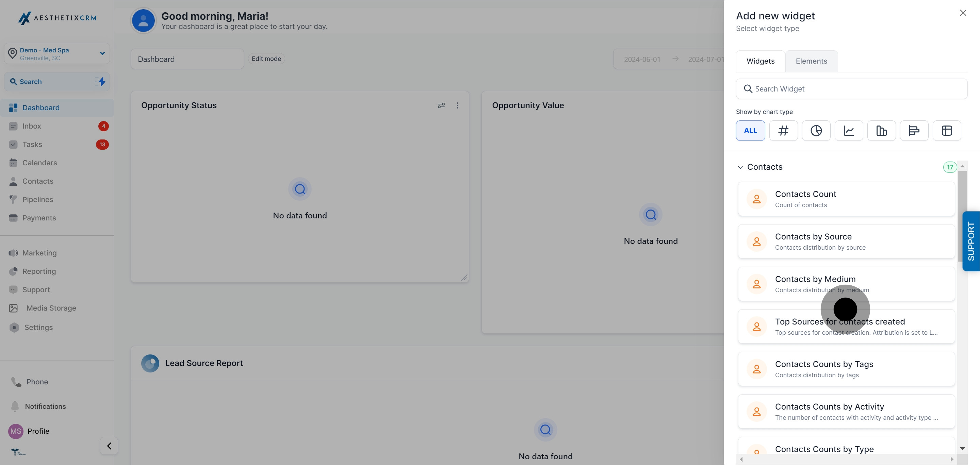Focus the Search Widget input field
The image size is (980, 465).
851,89
